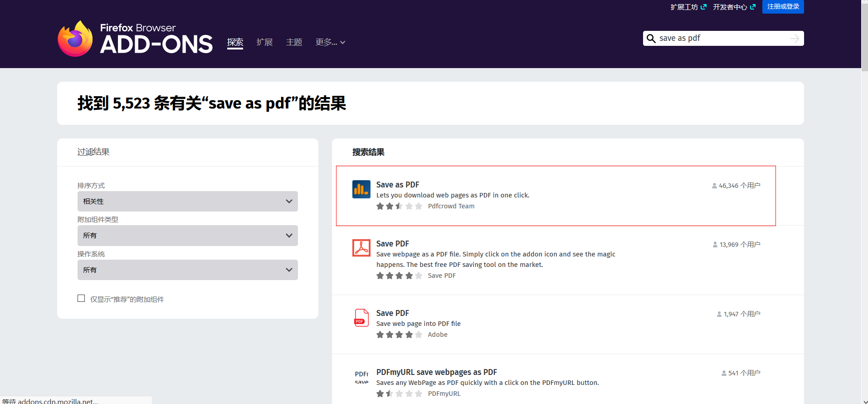Open the Adobe Save PDF file icon
The width and height of the screenshot is (868, 404).
tap(361, 318)
